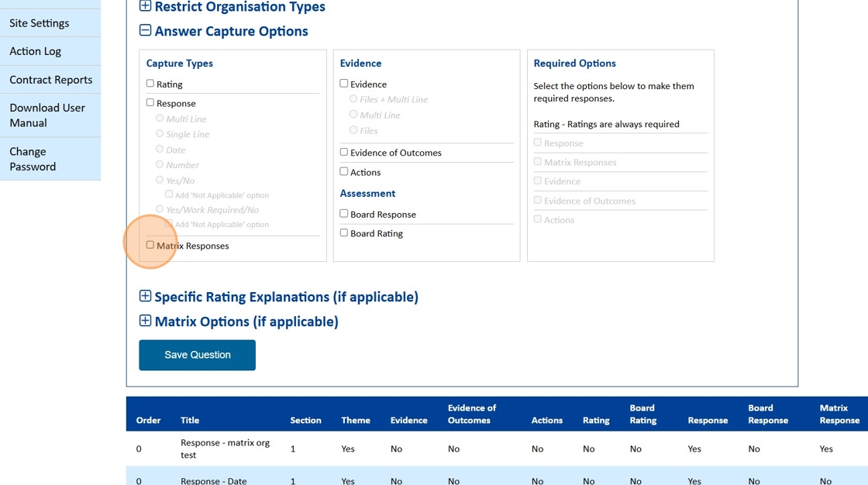Screen dimensions: 868x485
Task: Click the Save Question button
Action: click(197, 355)
